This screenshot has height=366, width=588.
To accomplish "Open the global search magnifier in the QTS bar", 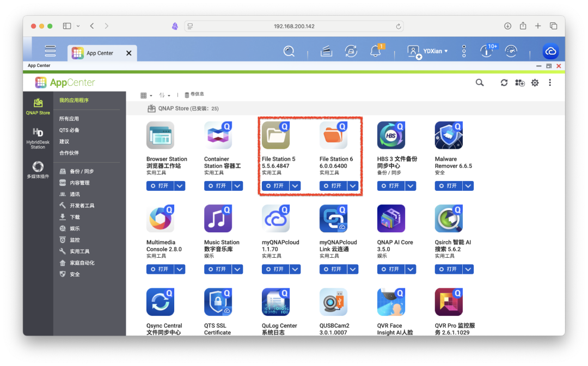I will click(x=289, y=51).
